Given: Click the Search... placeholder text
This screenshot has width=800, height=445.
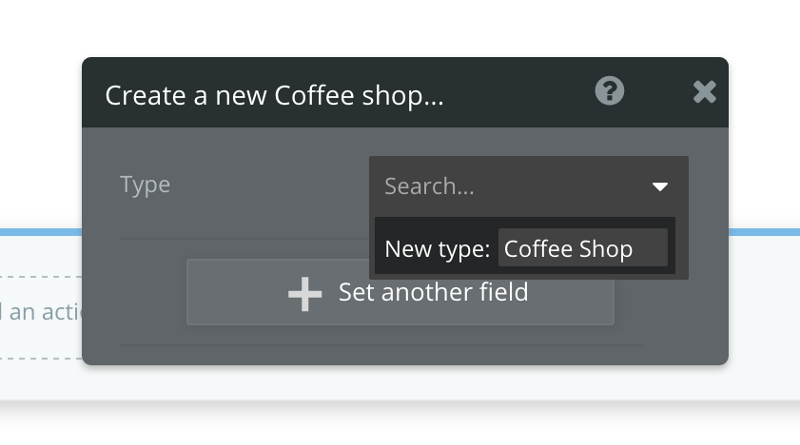Looking at the screenshot, I should coord(430,186).
